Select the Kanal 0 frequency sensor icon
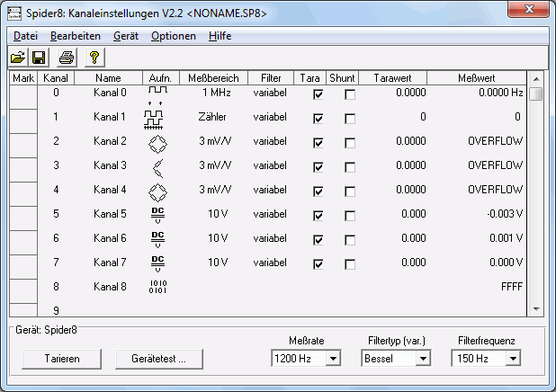The height and width of the screenshot is (392, 556). pyautogui.click(x=157, y=93)
